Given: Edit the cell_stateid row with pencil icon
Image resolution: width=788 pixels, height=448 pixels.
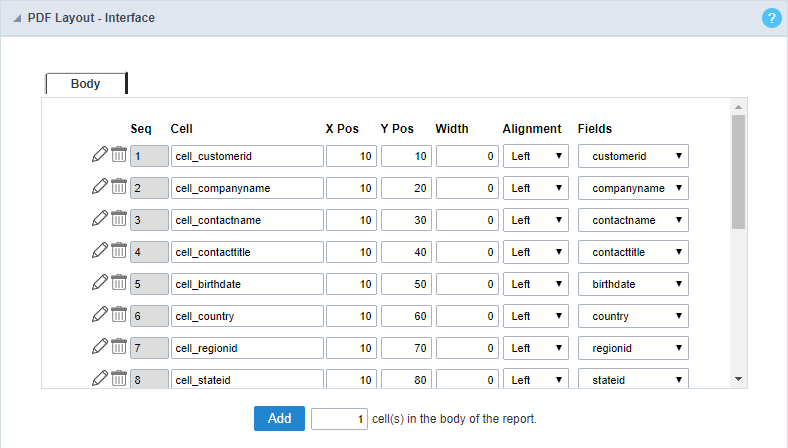Looking at the screenshot, I should pyautogui.click(x=100, y=378).
